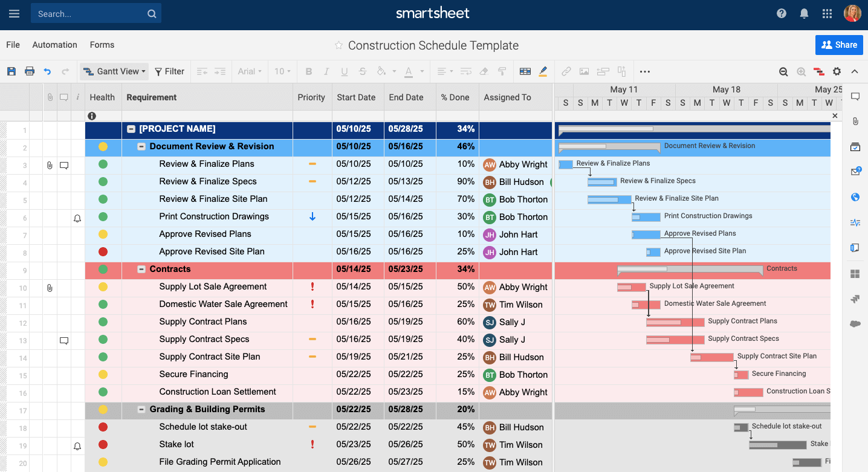This screenshot has width=868, height=472.
Task: Click the info icon below Health header
Action: click(x=92, y=115)
